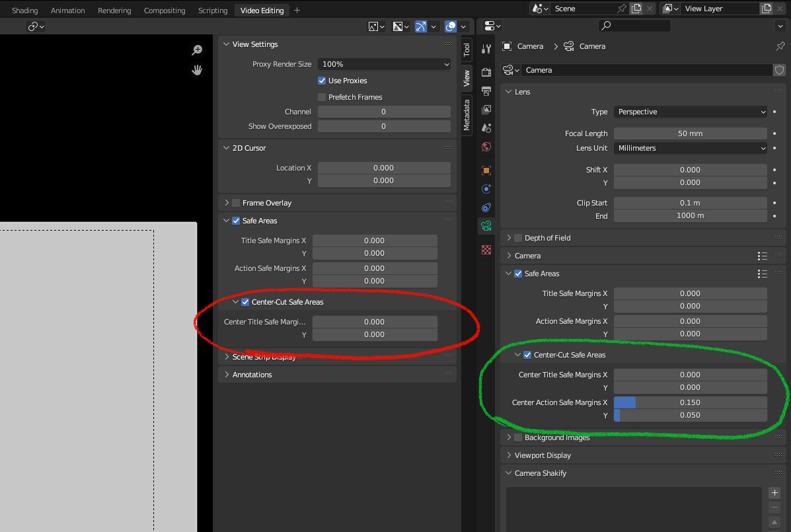Click the plus button in Camera Shakify panel

click(774, 492)
